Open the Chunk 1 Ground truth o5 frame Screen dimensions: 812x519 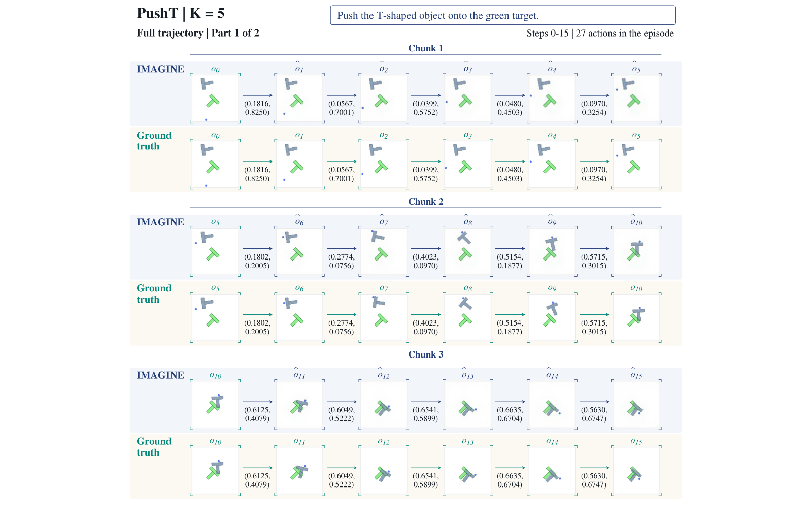pos(636,165)
